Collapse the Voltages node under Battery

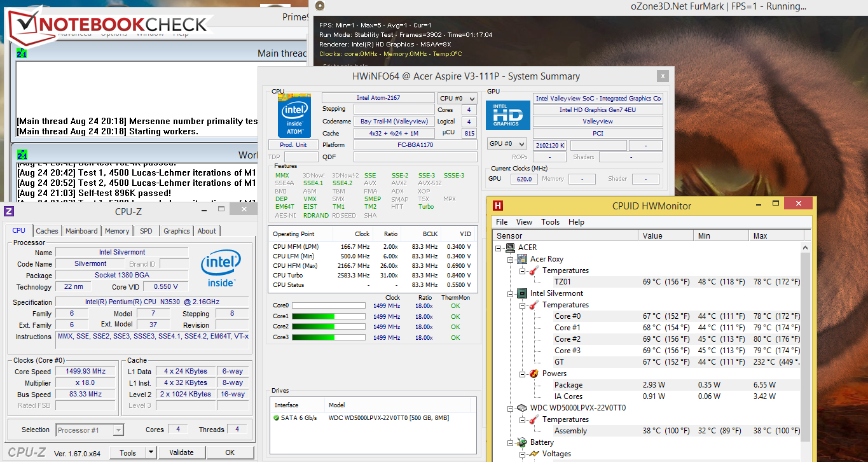[521, 454]
